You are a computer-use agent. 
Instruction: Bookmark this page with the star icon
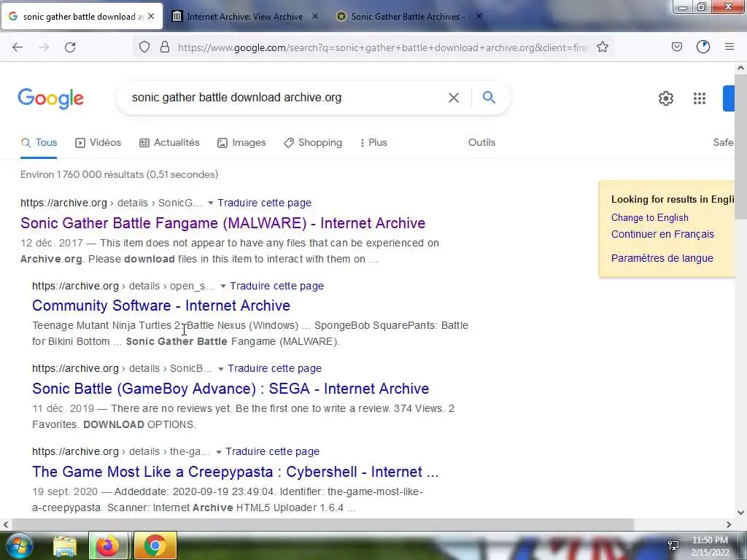[x=603, y=47]
